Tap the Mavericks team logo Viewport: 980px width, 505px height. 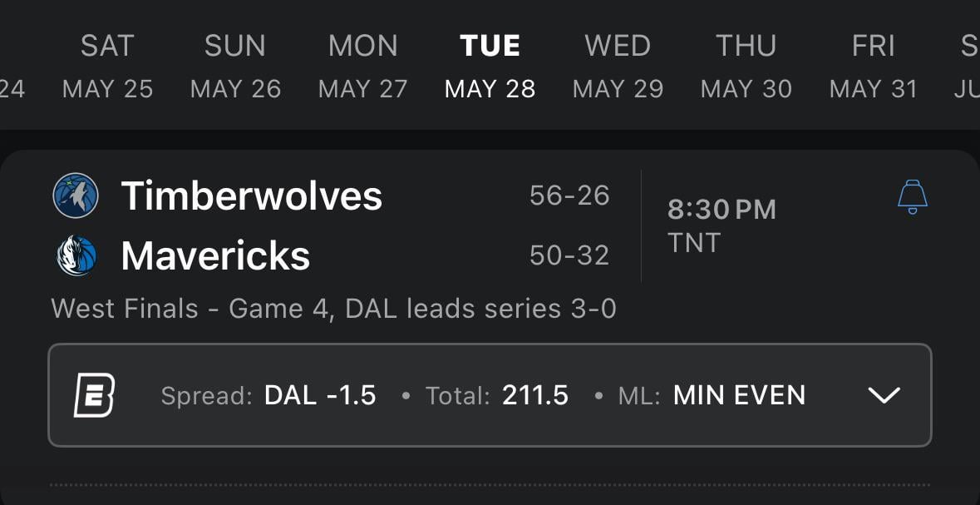pos(76,256)
